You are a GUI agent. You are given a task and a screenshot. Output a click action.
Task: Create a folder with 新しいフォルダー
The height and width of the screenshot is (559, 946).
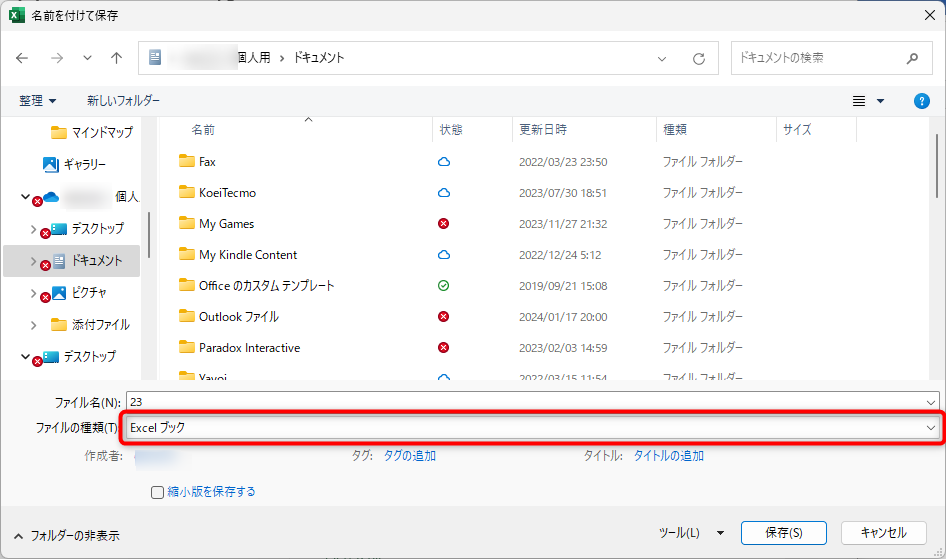pos(123,101)
